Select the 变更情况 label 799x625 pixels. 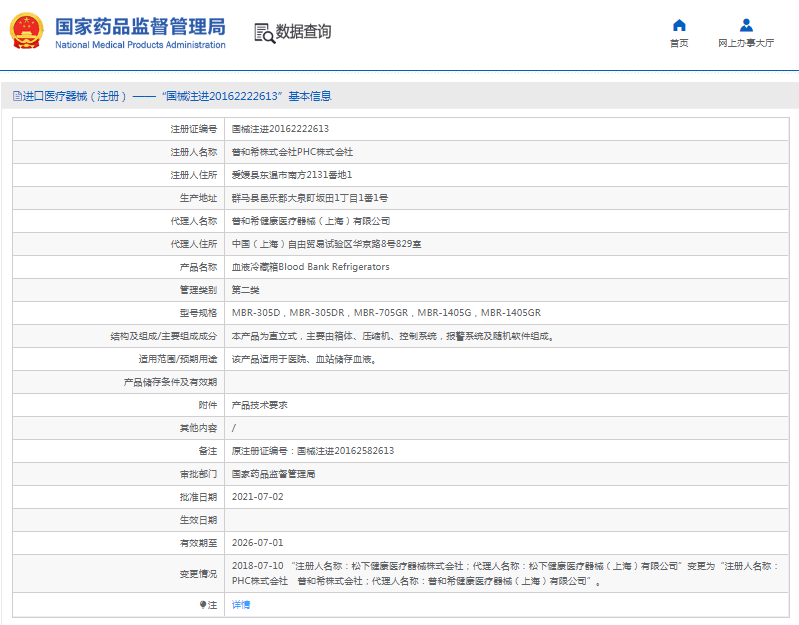[198, 574]
